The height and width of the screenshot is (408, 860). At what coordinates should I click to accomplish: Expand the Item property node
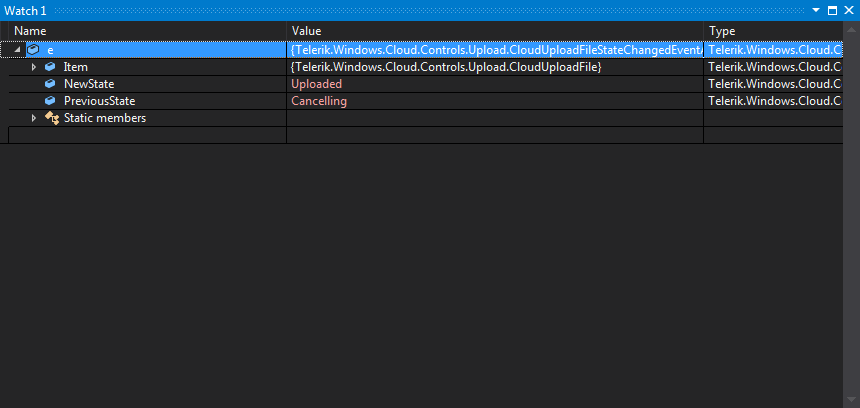[34, 67]
